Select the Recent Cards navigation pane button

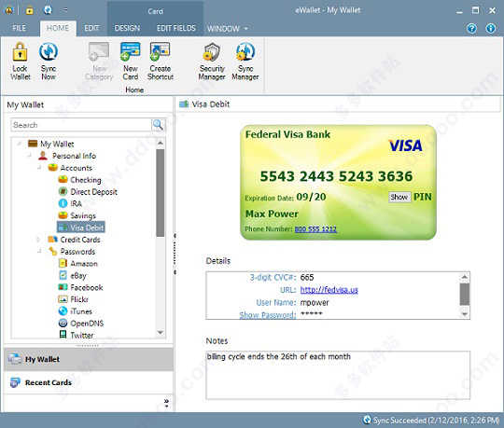89,382
